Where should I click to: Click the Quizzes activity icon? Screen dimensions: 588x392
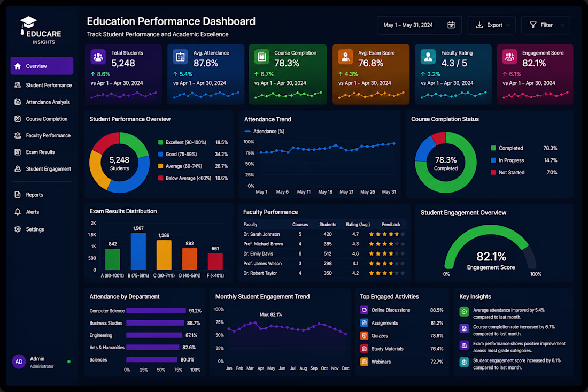(364, 336)
